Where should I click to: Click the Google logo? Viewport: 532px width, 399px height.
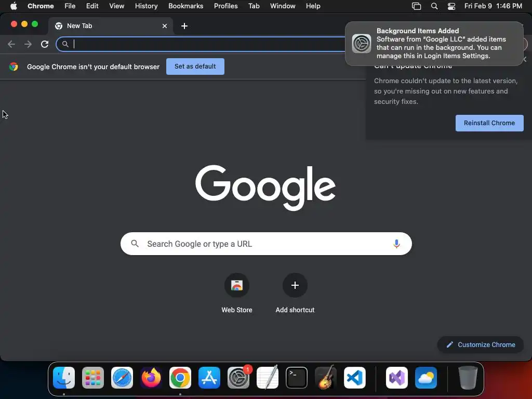265,188
